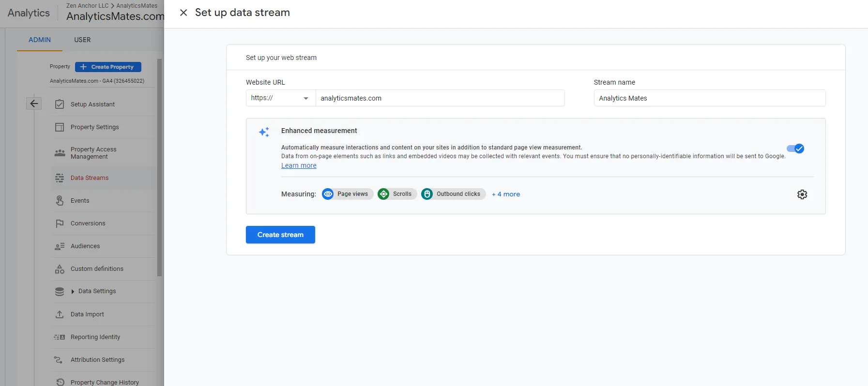868x386 pixels.
Task: Click the Attribution Settings path icon
Action: pos(59,360)
